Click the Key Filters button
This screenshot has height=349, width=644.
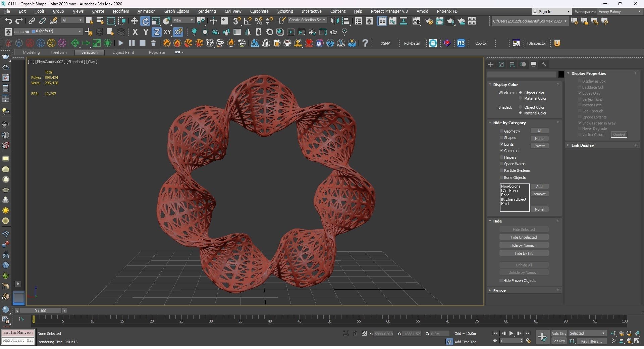pos(592,341)
